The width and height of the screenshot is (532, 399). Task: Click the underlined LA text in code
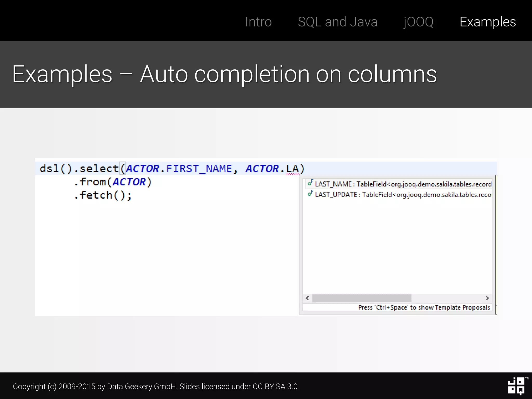click(292, 169)
